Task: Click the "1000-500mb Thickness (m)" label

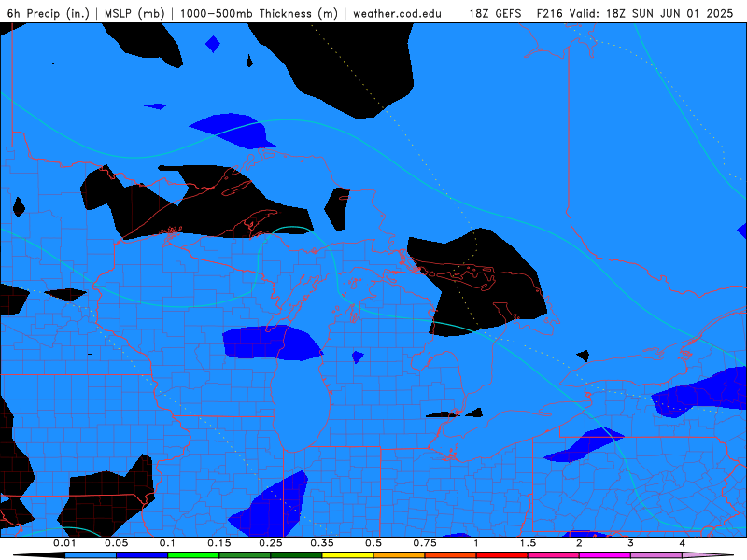Action: (259, 13)
